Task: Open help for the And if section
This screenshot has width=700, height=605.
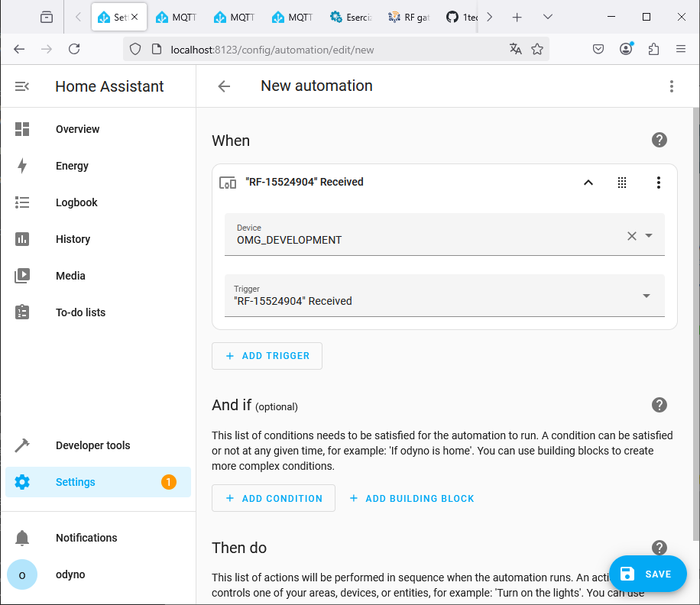Action: [659, 405]
